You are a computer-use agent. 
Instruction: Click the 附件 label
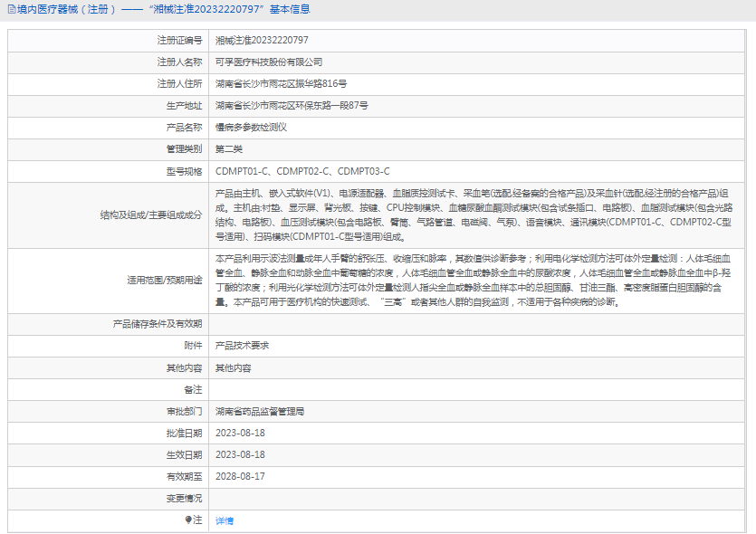(x=194, y=346)
